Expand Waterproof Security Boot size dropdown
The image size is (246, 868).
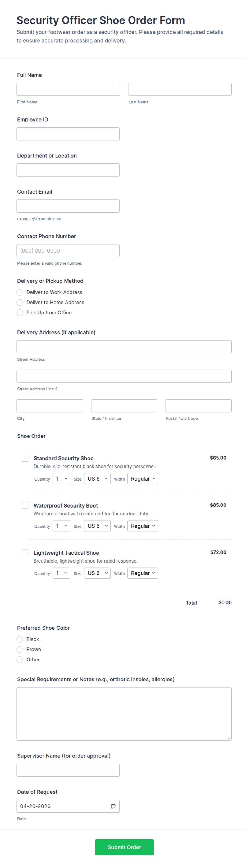pyautogui.click(x=97, y=526)
